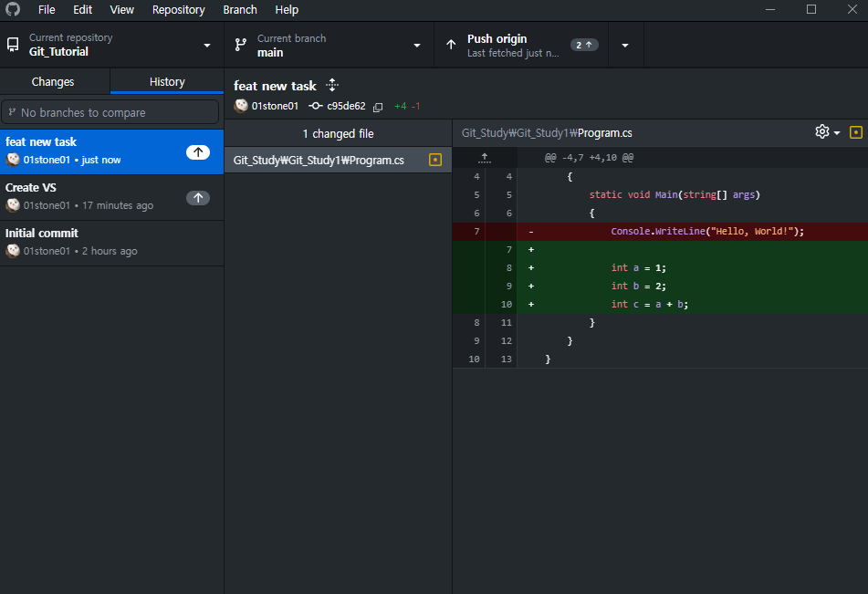Screen dimensions: 868x594
Task: Click the added line int a = 1;
Action: click(x=660, y=268)
